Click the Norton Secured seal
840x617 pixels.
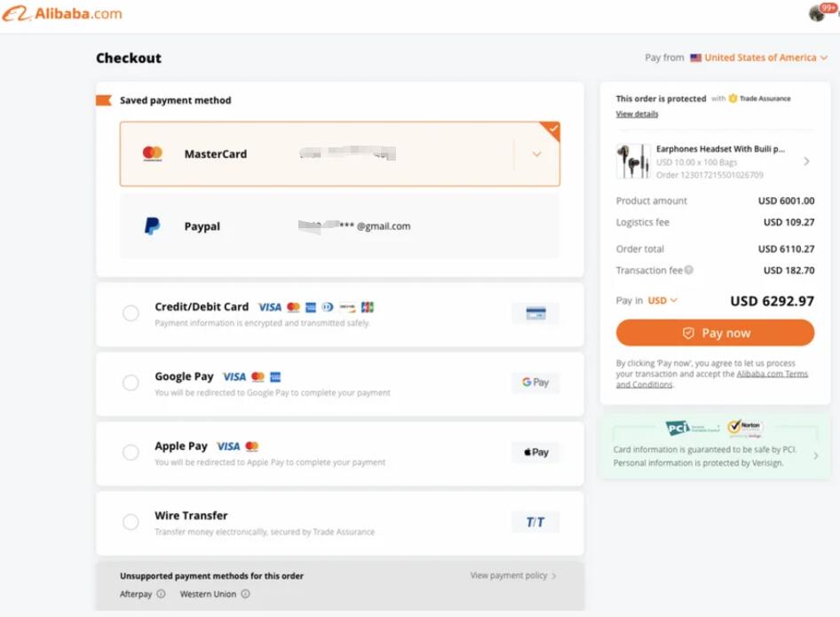point(746,427)
